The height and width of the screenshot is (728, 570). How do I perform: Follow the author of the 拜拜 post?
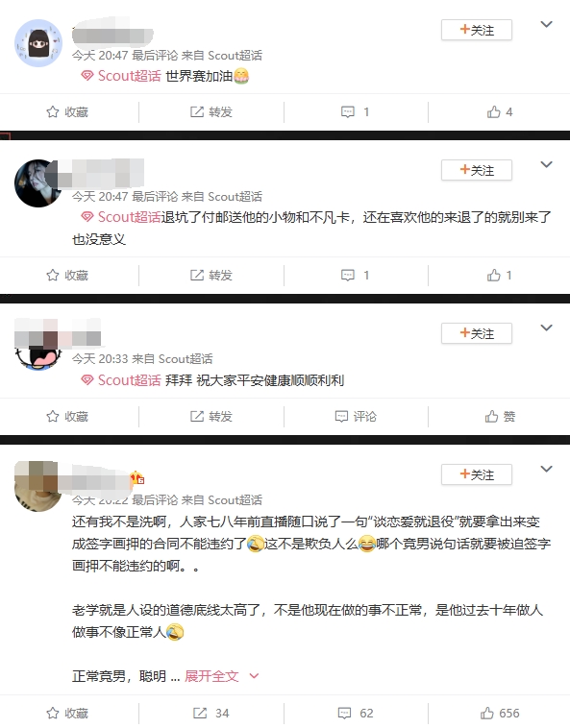477,333
